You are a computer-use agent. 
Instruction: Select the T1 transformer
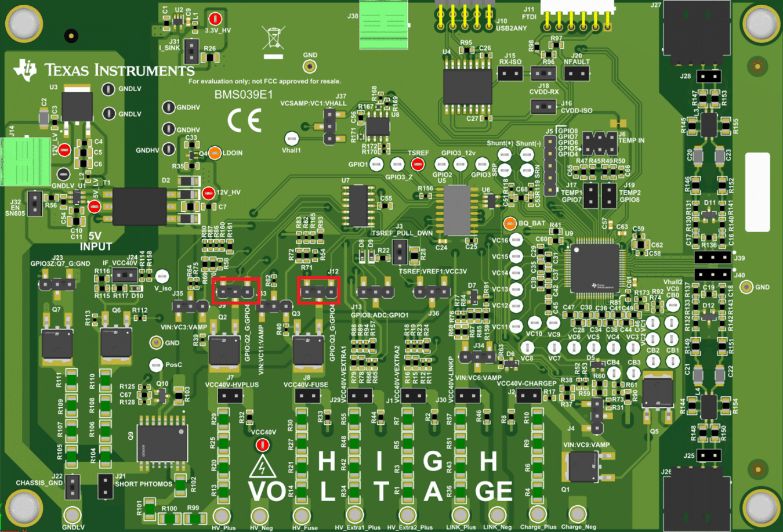point(140,207)
